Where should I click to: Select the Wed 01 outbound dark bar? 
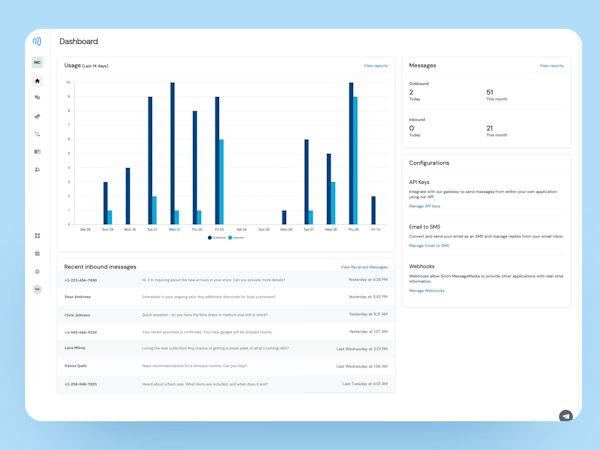(x=173, y=153)
